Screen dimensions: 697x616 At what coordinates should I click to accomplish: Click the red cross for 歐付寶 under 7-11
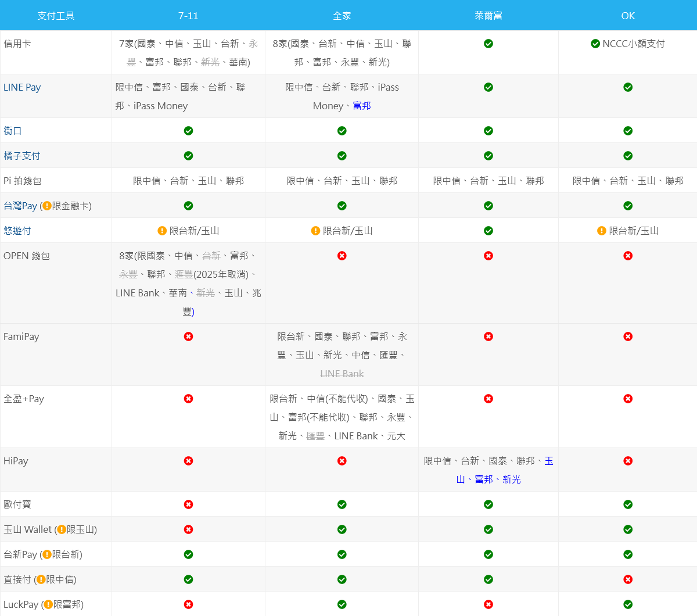coord(188,504)
